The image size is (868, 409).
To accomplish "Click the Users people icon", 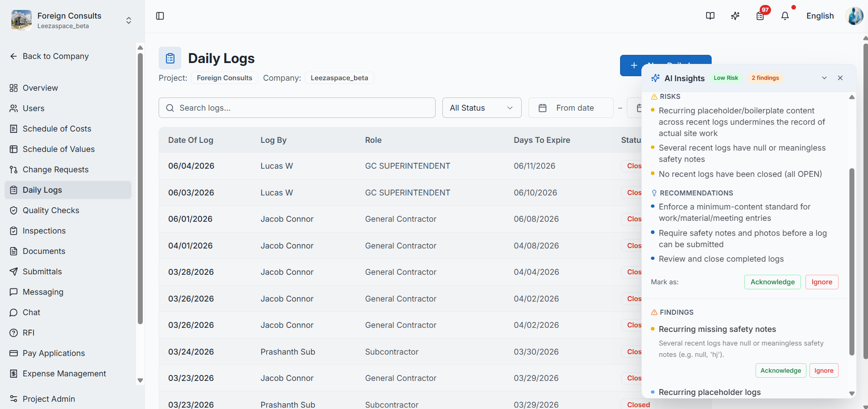I will [14, 108].
